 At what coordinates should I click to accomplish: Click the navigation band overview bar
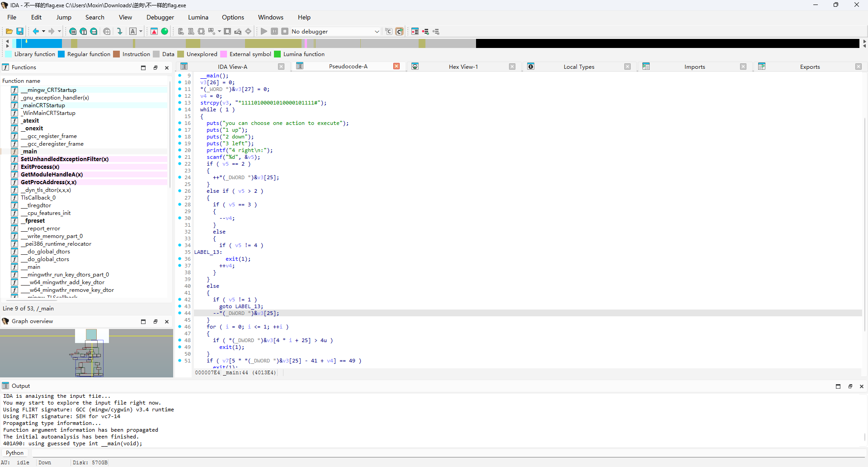click(x=271, y=43)
